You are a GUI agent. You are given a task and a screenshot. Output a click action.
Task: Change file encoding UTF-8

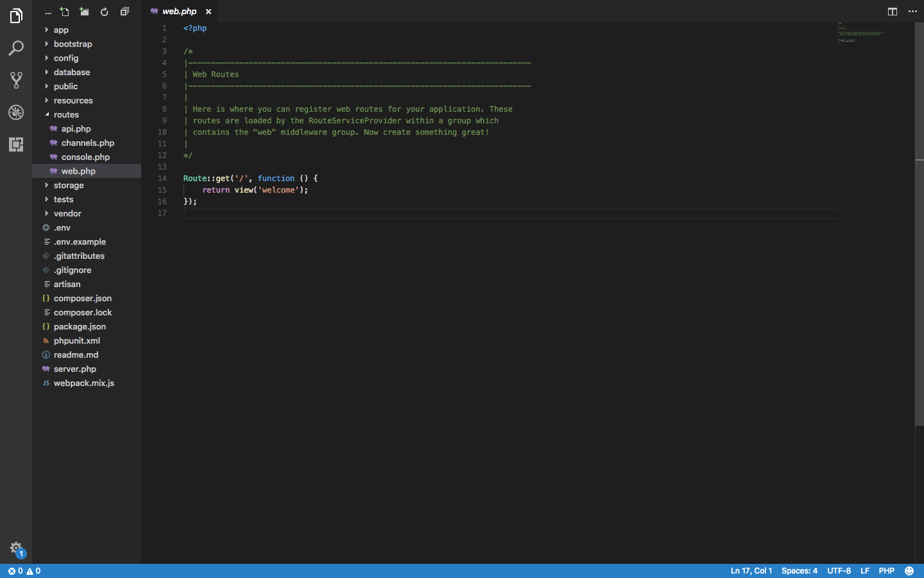point(839,571)
